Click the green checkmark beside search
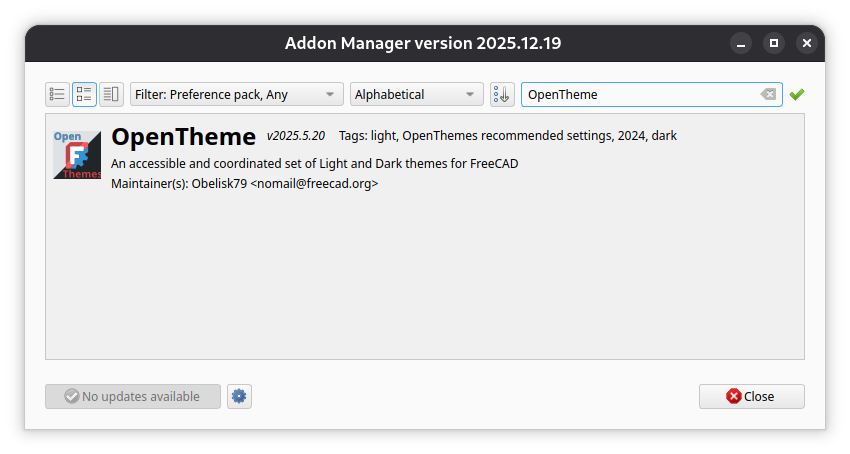Screen dimensions: 850x454 pyautogui.click(x=796, y=94)
